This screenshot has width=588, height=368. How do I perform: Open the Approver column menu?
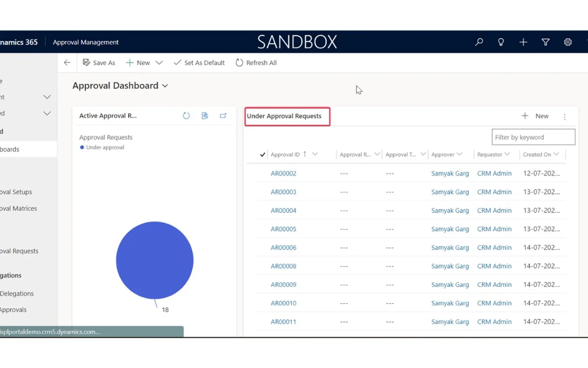(x=459, y=154)
